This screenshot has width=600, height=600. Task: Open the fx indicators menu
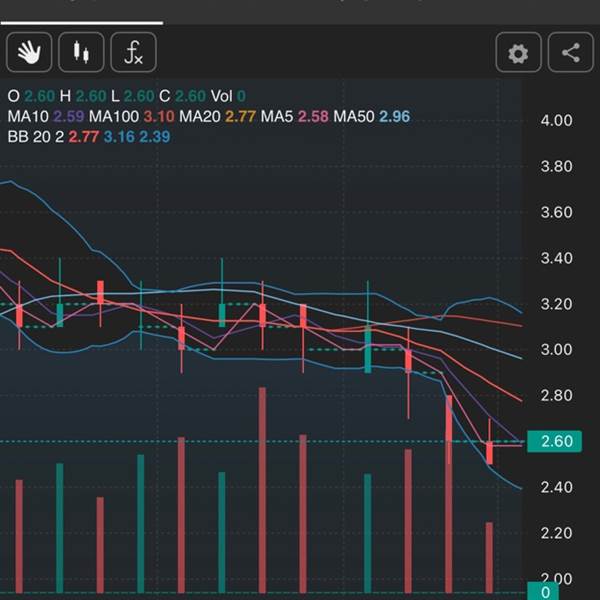pyautogui.click(x=133, y=52)
